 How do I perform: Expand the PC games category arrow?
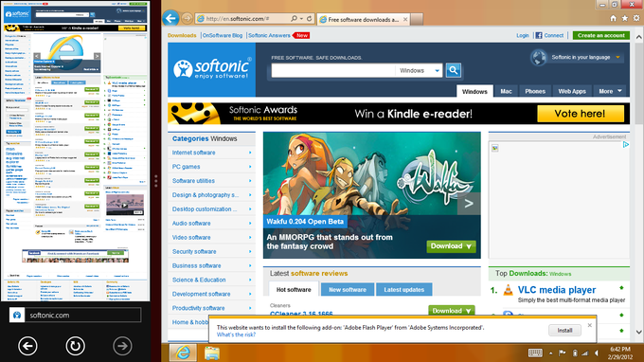(250, 167)
